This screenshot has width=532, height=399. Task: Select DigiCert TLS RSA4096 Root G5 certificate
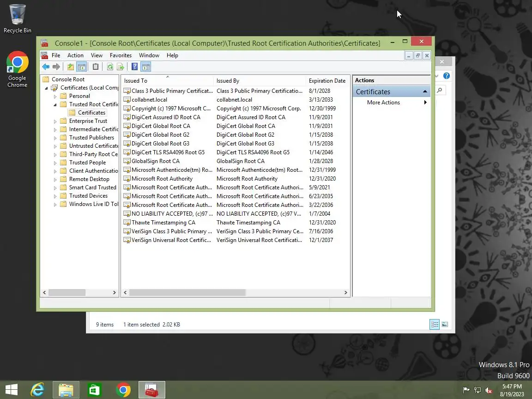tap(168, 152)
